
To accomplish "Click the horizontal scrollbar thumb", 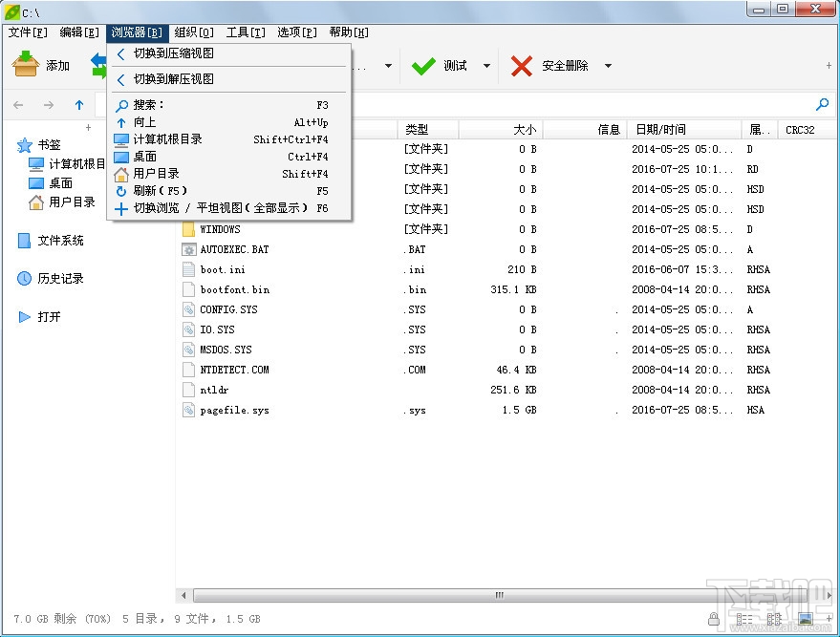I will pyautogui.click(x=498, y=595).
